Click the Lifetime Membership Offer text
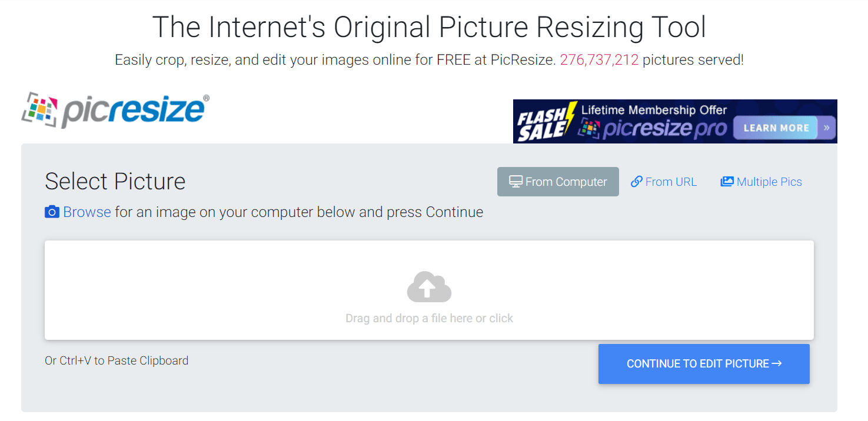 [x=654, y=110]
